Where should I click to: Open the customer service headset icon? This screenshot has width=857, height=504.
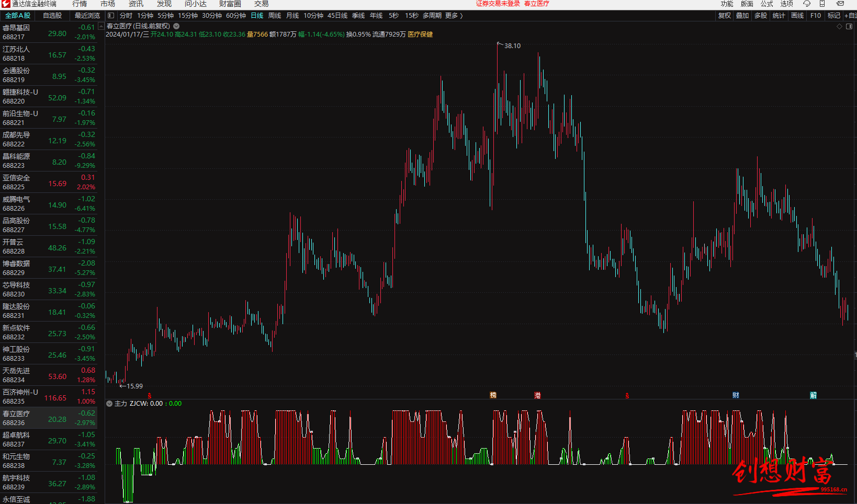click(806, 4)
